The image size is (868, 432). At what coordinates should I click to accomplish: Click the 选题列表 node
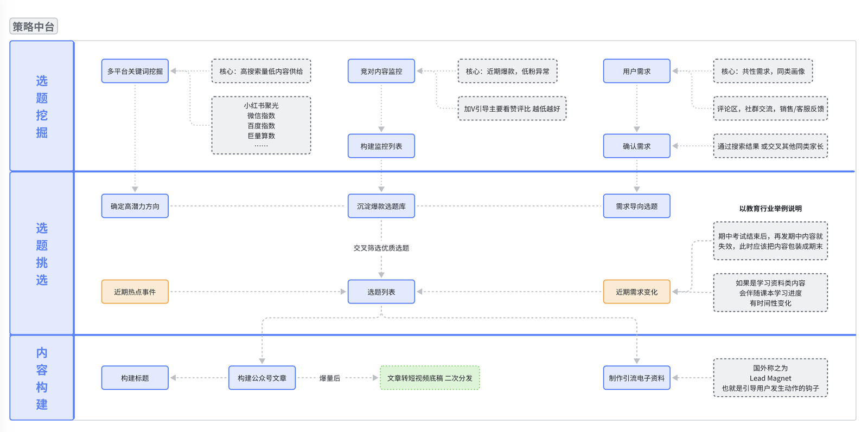coord(381,292)
